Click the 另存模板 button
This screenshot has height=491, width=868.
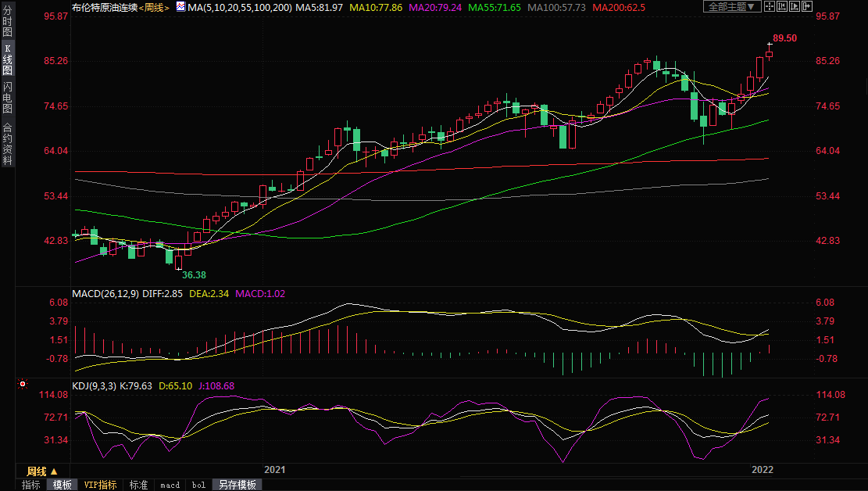[x=238, y=485]
